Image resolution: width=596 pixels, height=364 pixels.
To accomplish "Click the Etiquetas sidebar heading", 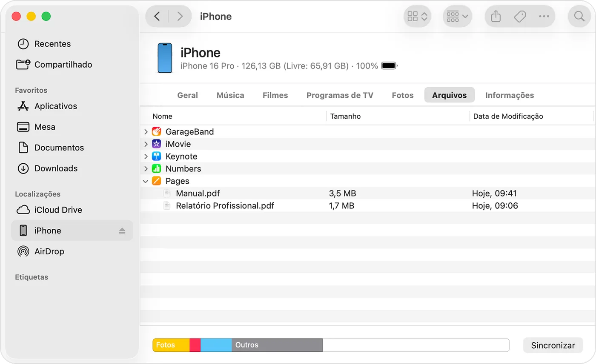I will pyautogui.click(x=32, y=277).
